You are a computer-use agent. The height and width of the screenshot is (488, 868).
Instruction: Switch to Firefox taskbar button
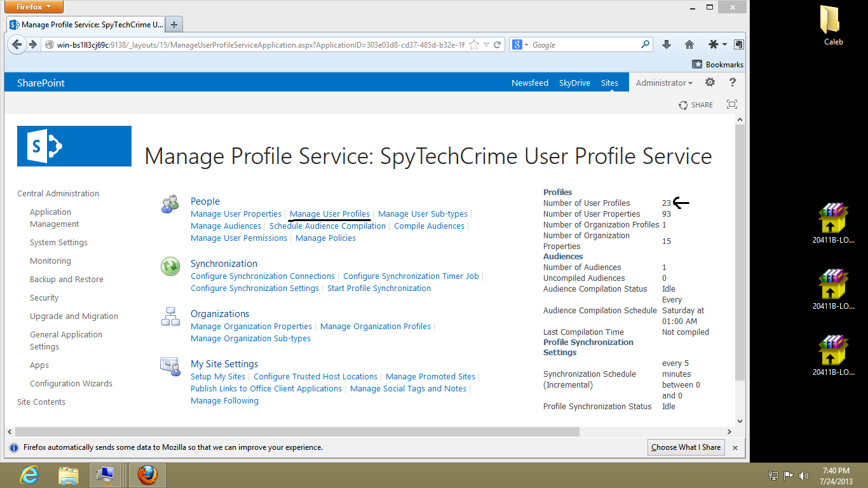[147, 475]
